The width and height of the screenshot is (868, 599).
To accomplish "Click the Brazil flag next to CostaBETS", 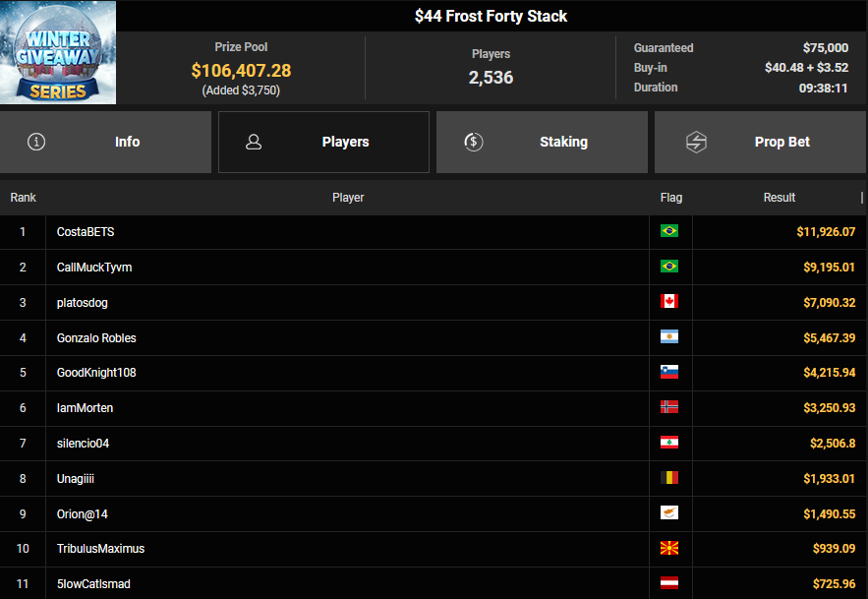I will tap(669, 231).
